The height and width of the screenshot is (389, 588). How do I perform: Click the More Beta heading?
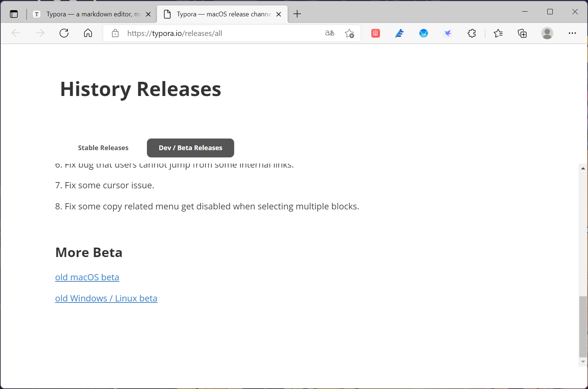(89, 253)
